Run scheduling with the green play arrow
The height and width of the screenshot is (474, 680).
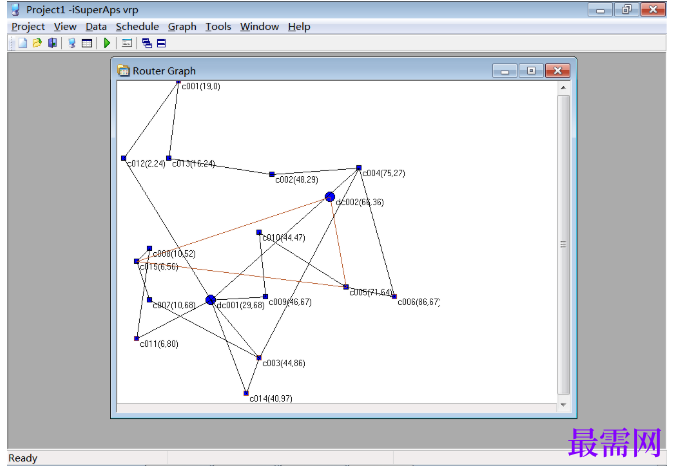[107, 43]
